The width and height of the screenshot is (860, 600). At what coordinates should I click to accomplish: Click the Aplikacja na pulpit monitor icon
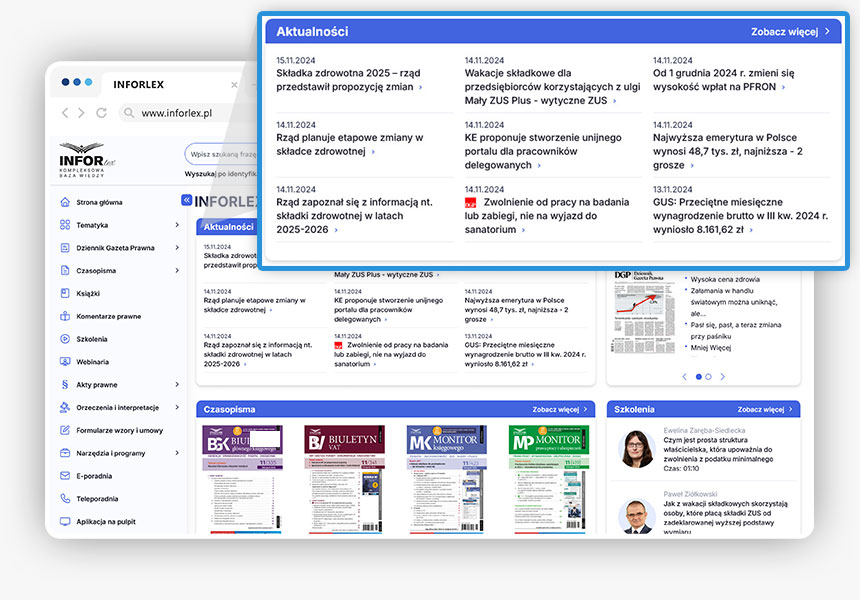(65, 522)
